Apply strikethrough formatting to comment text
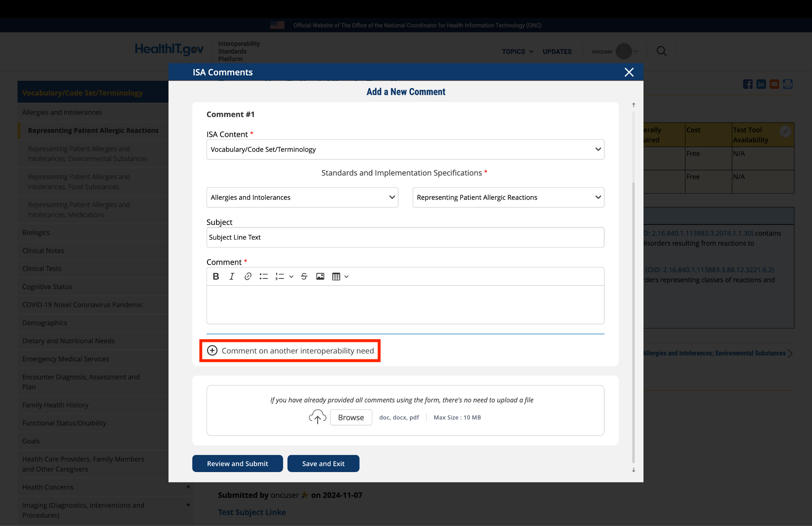The image size is (812, 526). (304, 276)
